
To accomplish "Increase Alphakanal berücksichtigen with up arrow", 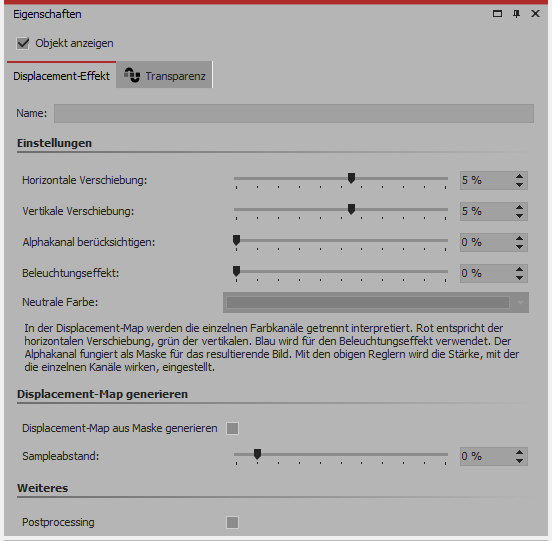I will [519, 238].
